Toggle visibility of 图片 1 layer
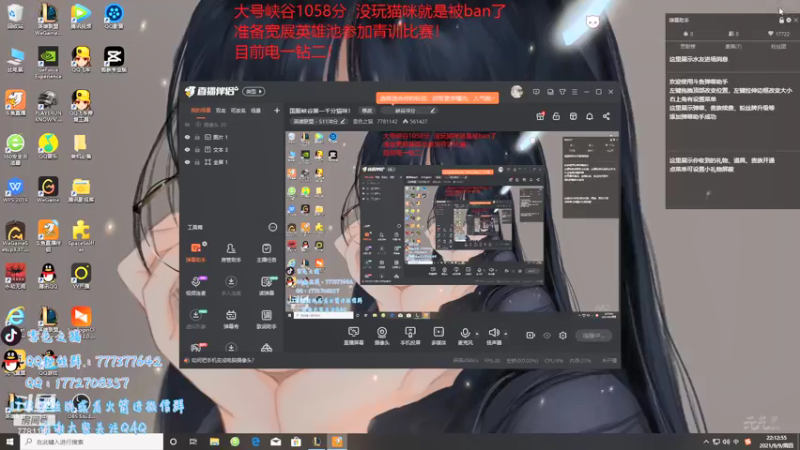The image size is (800, 450). pos(187,137)
